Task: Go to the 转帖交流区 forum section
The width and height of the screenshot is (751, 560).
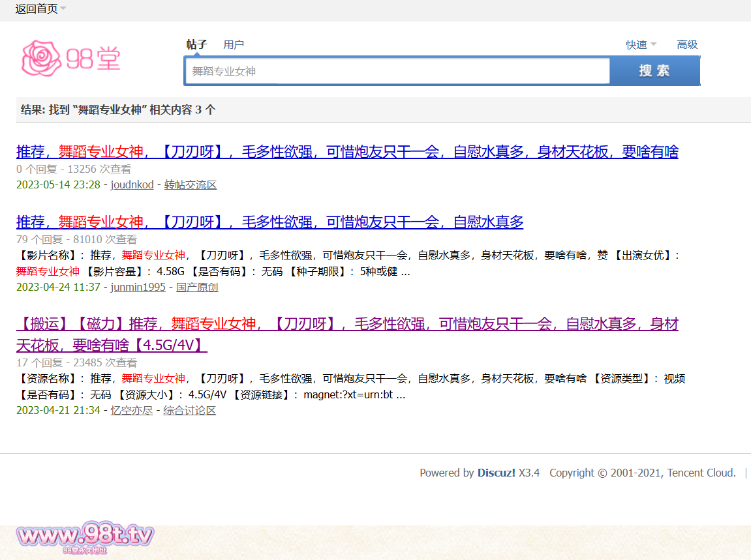Action: [191, 185]
